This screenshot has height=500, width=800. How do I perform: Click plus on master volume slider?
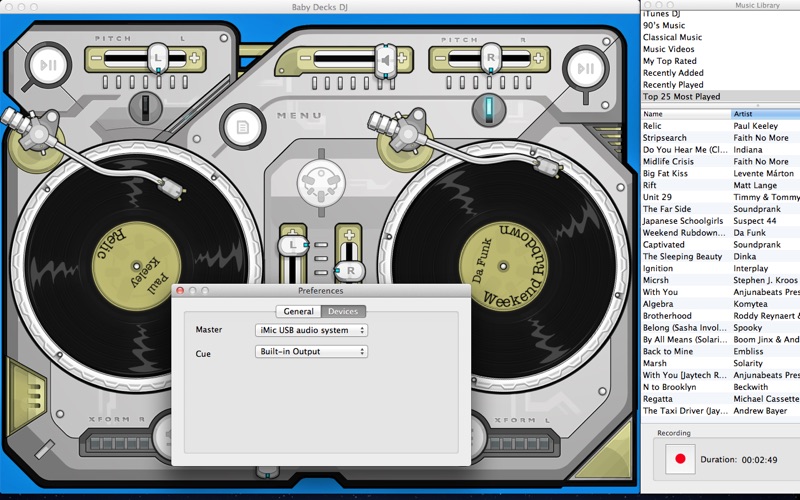(x=403, y=57)
